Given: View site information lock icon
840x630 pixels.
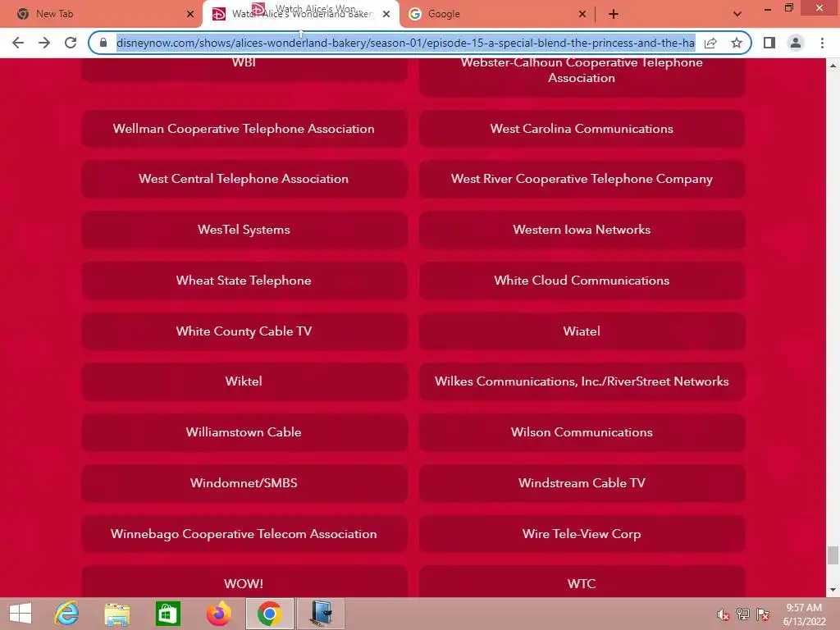Looking at the screenshot, I should click(103, 43).
